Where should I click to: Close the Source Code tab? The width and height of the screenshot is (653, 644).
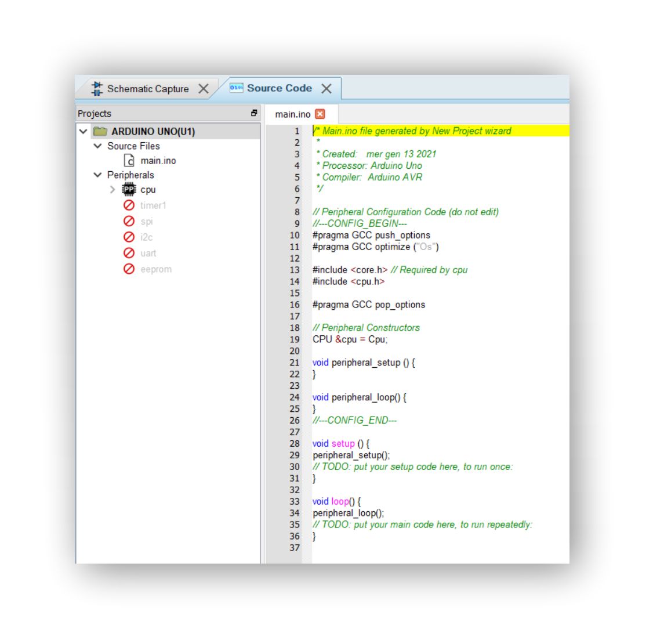pyautogui.click(x=326, y=88)
